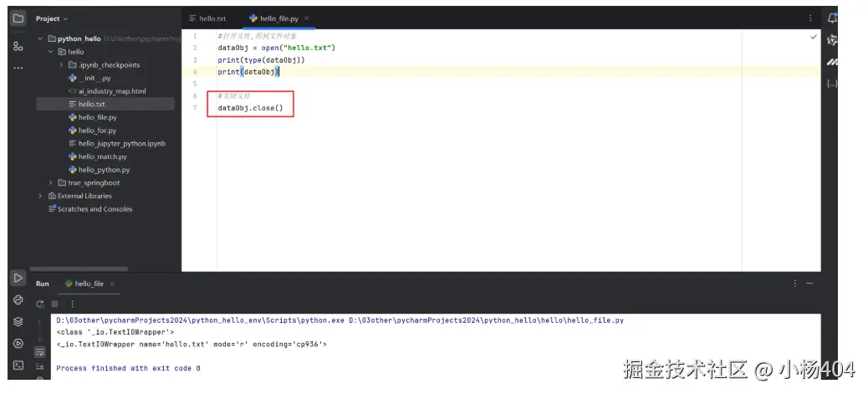
Task: Click scroll to end of console icon
Action: tap(40, 366)
